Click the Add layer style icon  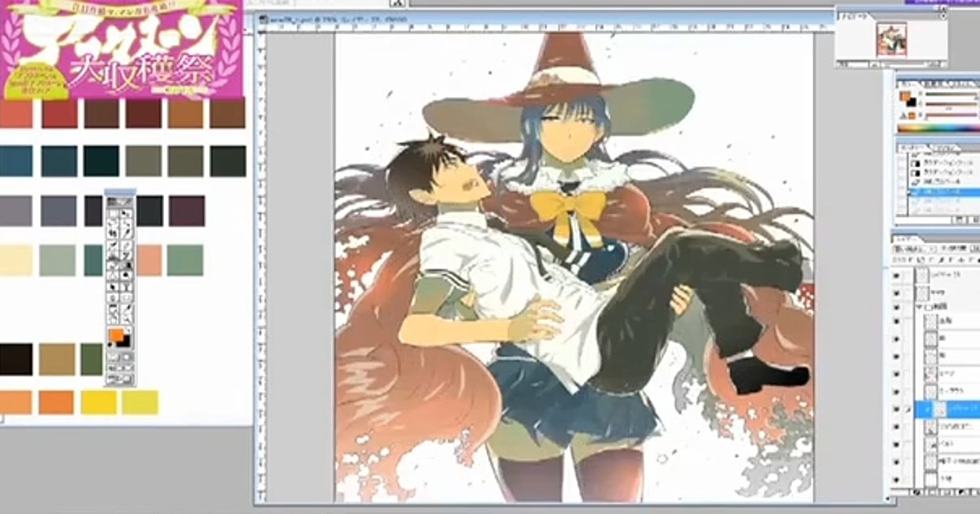[x=916, y=492]
